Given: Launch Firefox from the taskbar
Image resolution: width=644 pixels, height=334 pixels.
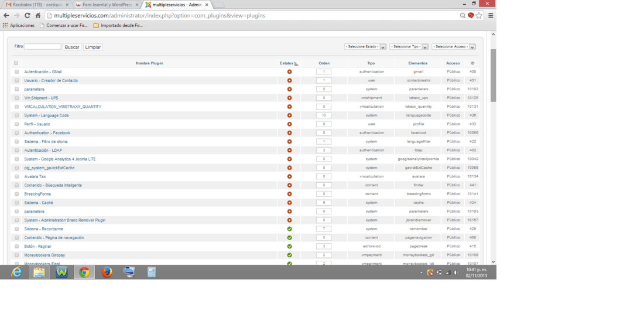Looking at the screenshot, I should tap(107, 272).
